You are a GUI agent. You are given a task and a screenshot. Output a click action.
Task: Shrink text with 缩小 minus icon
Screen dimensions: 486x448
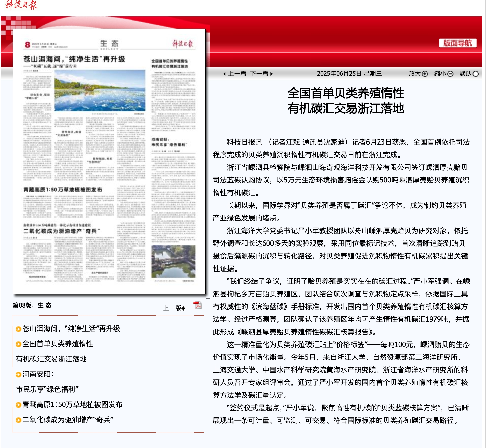[450, 74]
